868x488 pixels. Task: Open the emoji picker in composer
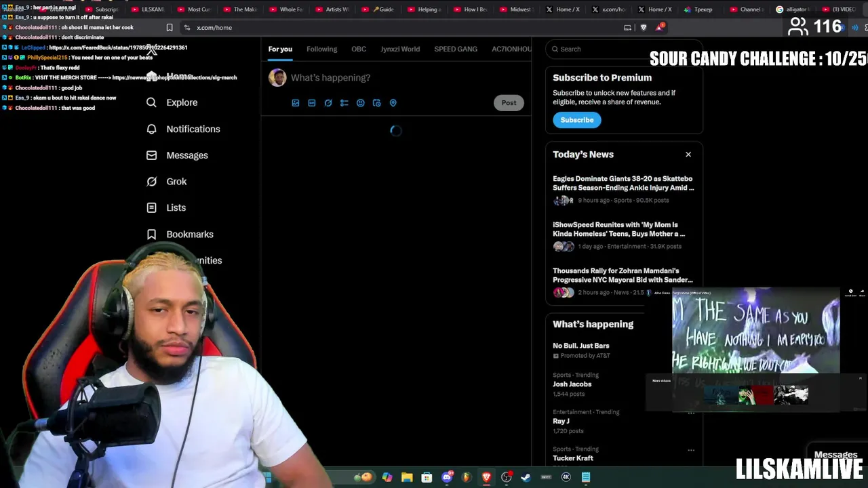(361, 103)
